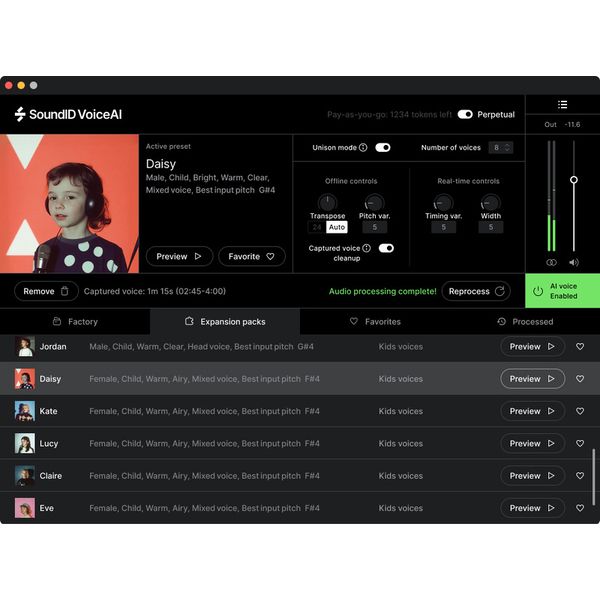Favorite the Eve voice with heart icon
600x600 pixels.
click(580, 508)
